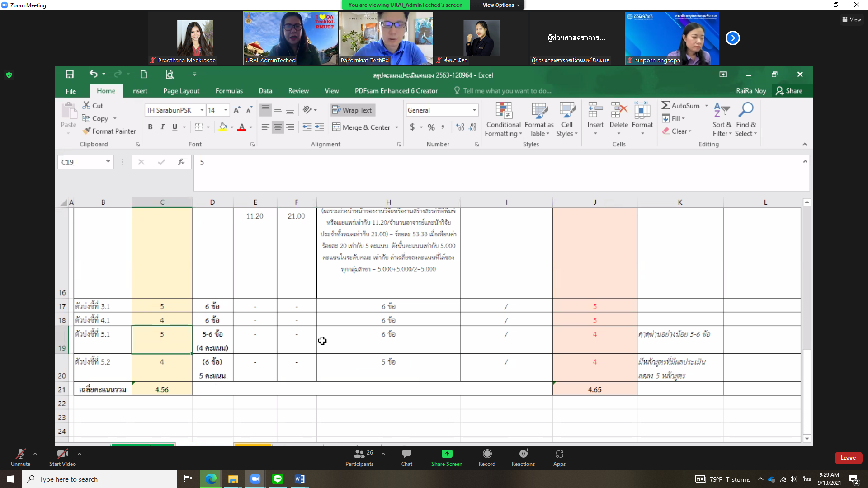Toggle Italic formatting
The width and height of the screenshot is (868, 488).
[x=162, y=127]
